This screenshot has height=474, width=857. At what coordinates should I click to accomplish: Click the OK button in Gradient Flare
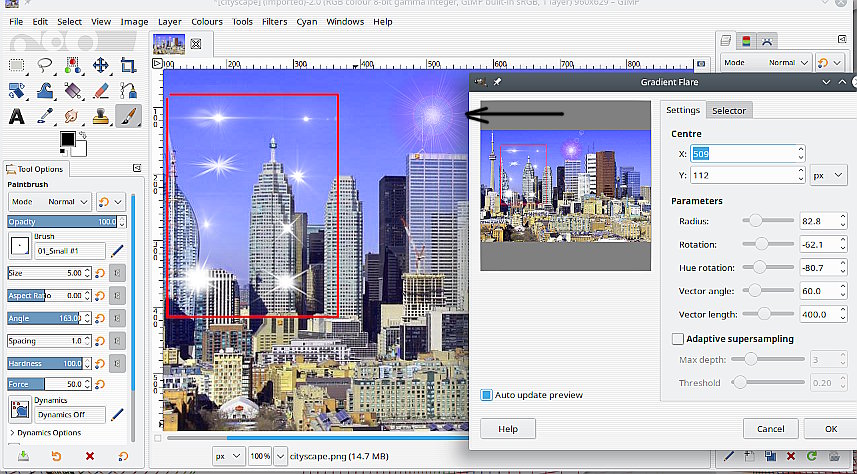[x=830, y=429]
